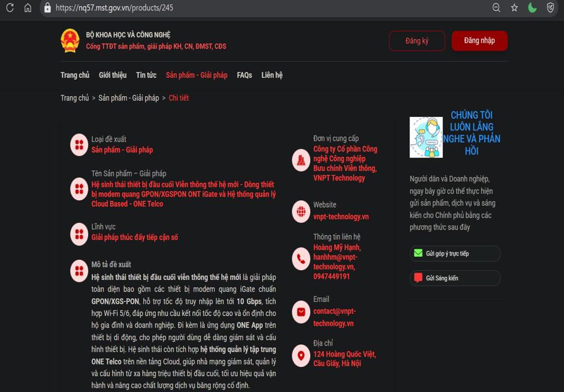Click Chi tiết in the breadcrumb
The width and height of the screenshot is (564, 392).
[179, 98]
